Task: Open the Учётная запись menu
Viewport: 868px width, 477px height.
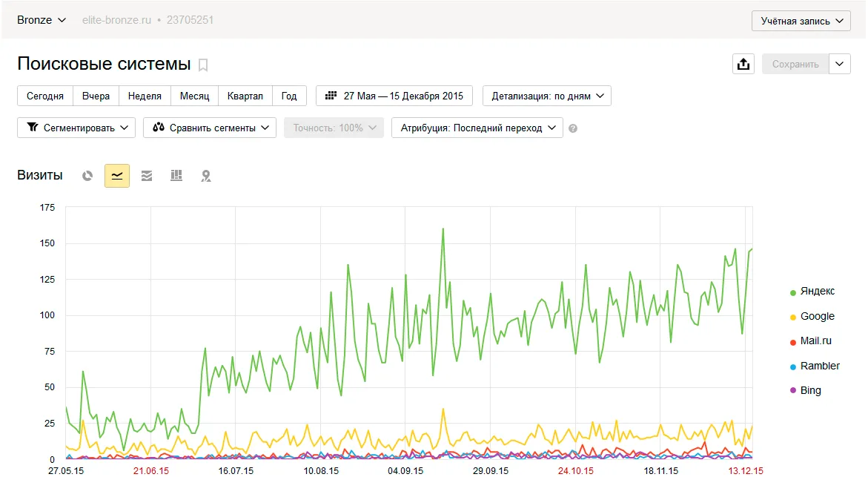Action: click(x=801, y=21)
